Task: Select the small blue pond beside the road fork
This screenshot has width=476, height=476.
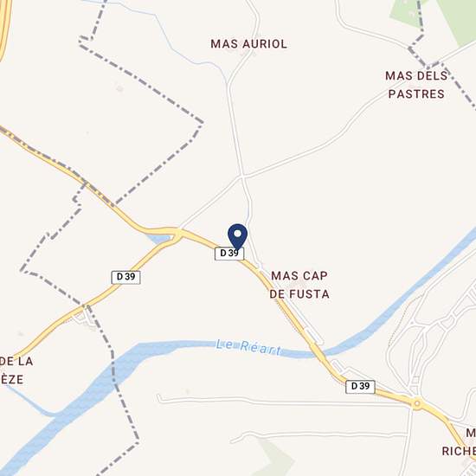Action: tap(159, 239)
